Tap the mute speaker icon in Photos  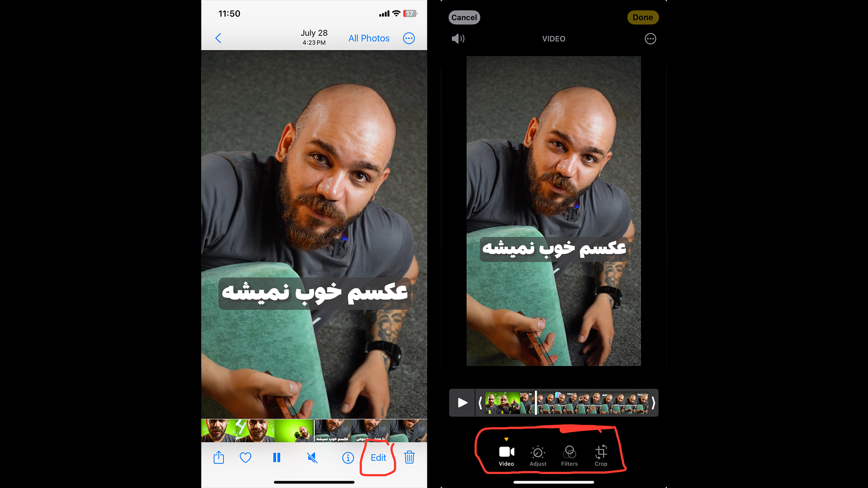coord(311,457)
